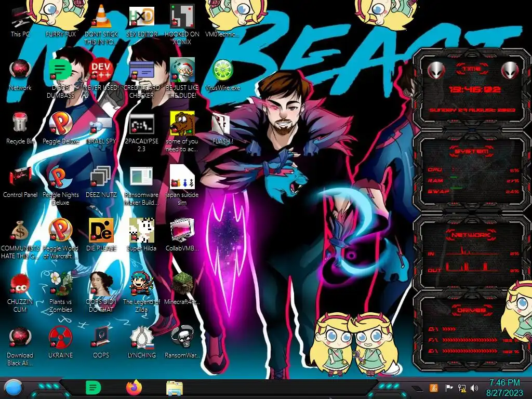Open the Network desktop icon
Screen dimensions: 532x399
(20, 71)
